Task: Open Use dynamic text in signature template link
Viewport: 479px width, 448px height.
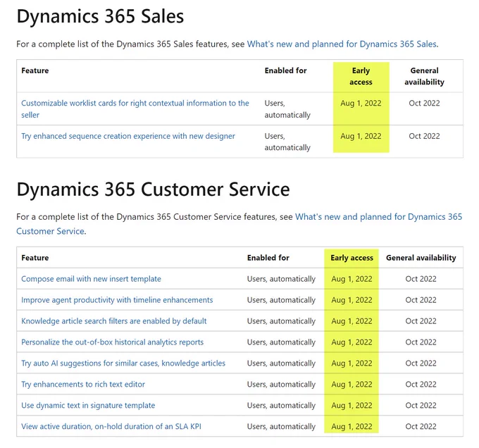Action: (x=88, y=405)
